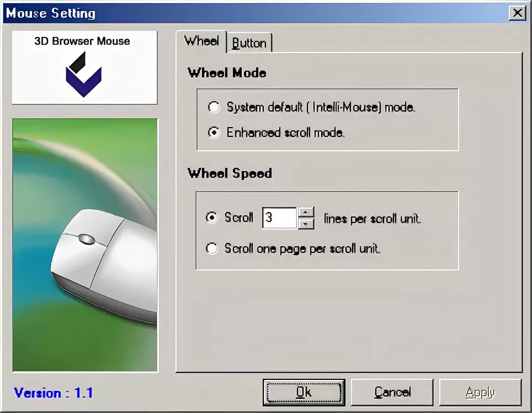
Task: Click the Version : 1.1 text
Action: coord(54,393)
